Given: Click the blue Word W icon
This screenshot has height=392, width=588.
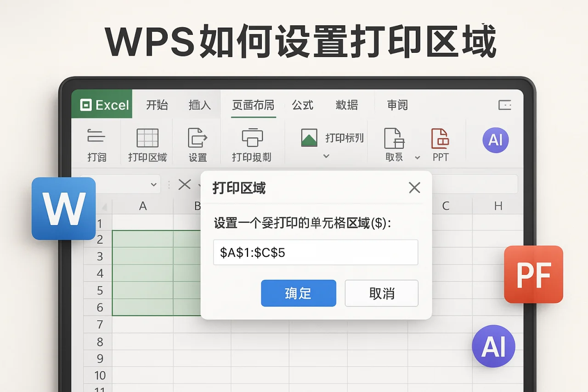Looking at the screenshot, I should 64,208.
